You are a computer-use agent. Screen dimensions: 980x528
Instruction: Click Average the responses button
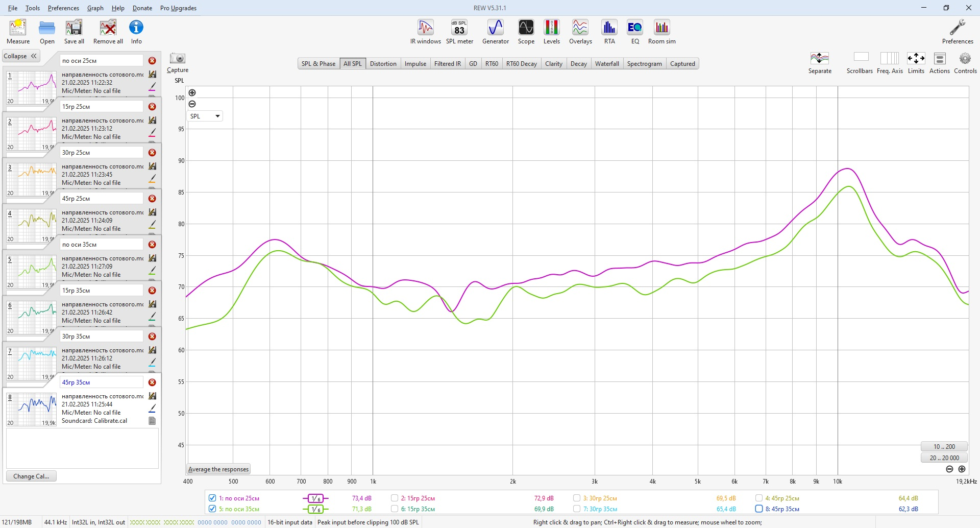pos(218,469)
